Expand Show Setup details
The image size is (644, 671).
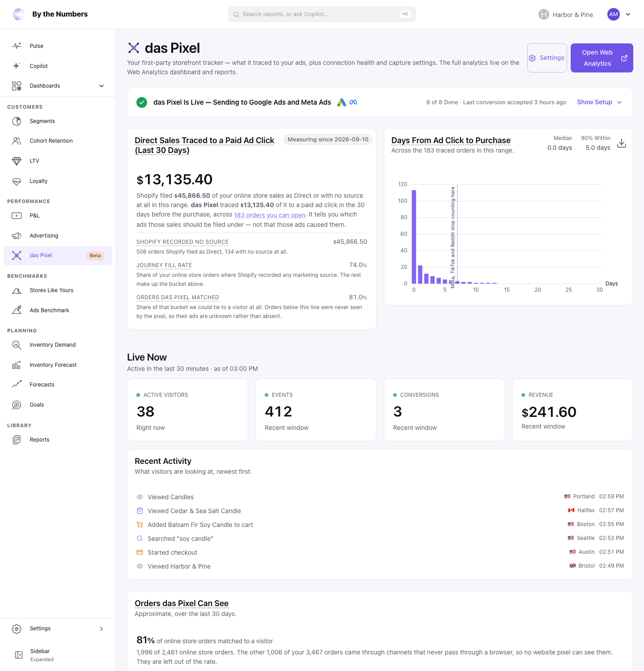(x=599, y=102)
